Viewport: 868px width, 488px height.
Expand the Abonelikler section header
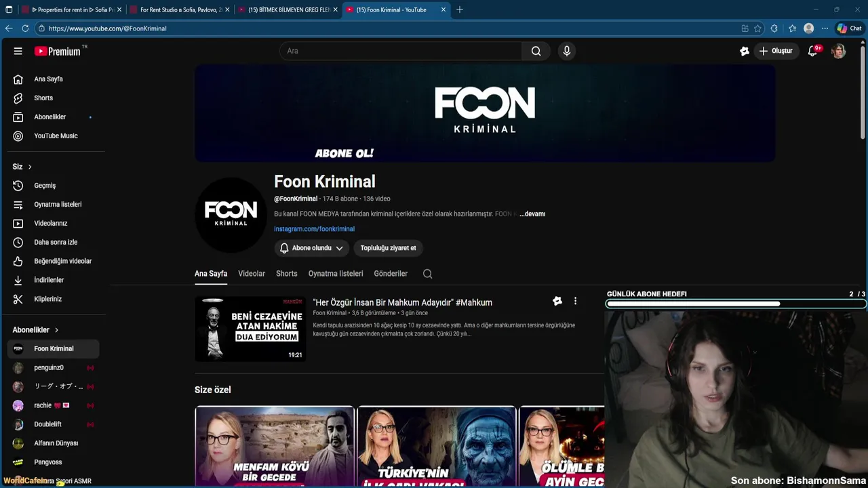pos(36,330)
